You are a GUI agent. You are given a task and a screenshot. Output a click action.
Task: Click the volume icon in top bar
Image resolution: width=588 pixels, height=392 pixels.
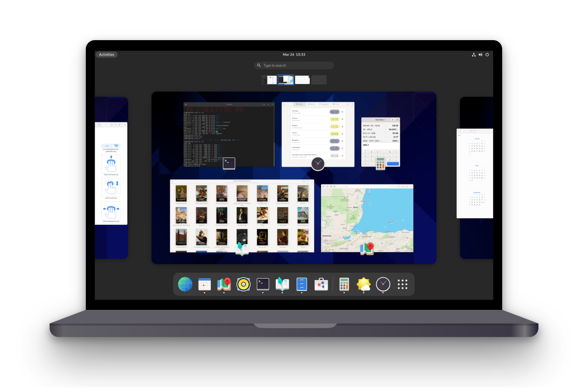click(x=480, y=55)
